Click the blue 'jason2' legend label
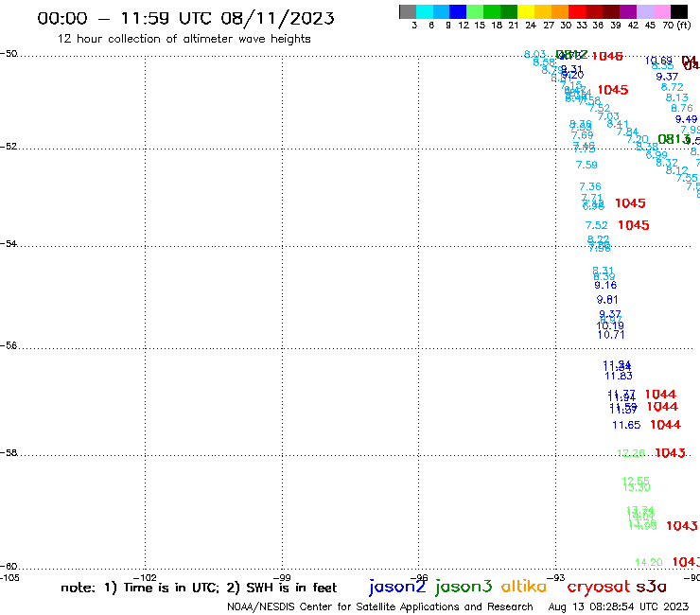The height and width of the screenshot is (615, 700). 397,587
